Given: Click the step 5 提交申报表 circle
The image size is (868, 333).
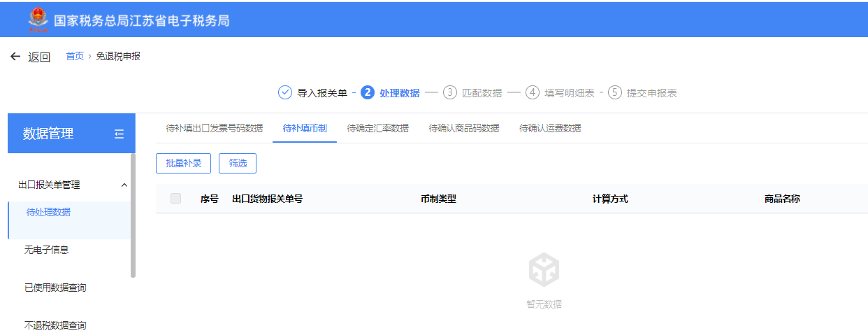Looking at the screenshot, I should [615, 93].
